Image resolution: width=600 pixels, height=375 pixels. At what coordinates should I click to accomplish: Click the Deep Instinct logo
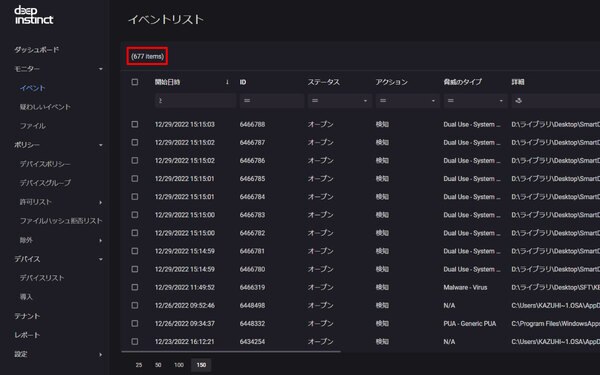(x=34, y=15)
